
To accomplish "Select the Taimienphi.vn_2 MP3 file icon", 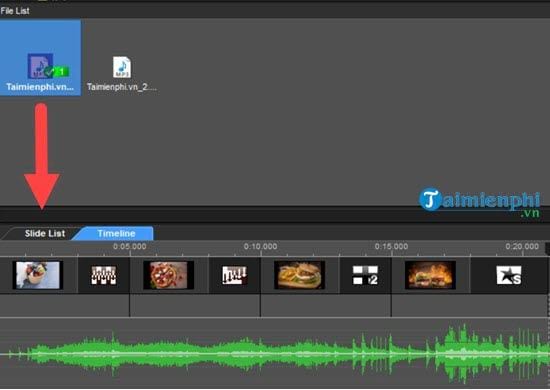I will click(x=122, y=67).
